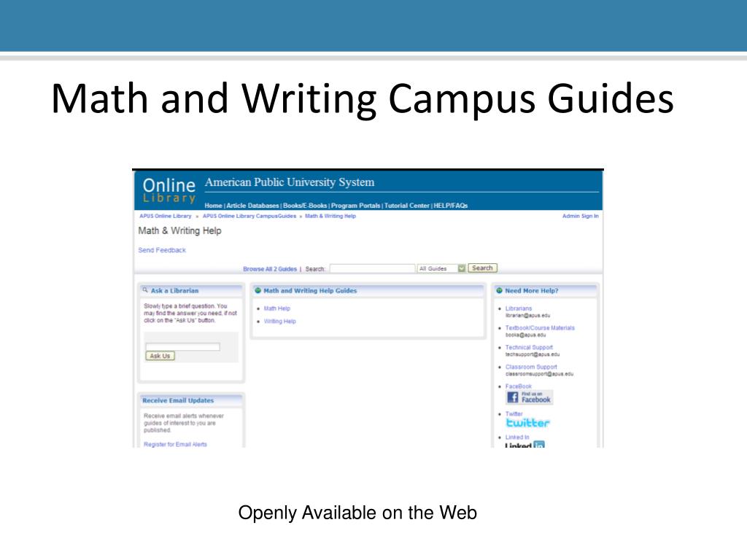
Task: Click the Math and Writing Campus Guides title
Action: pos(363,99)
